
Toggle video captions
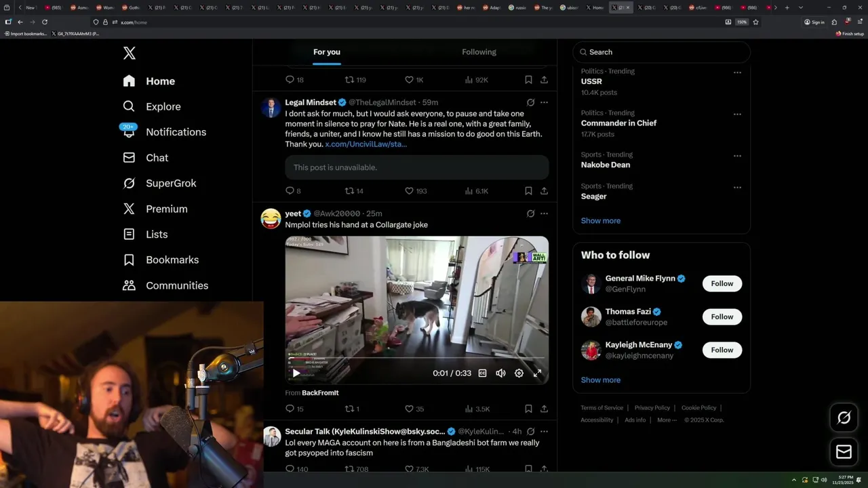[482, 373]
